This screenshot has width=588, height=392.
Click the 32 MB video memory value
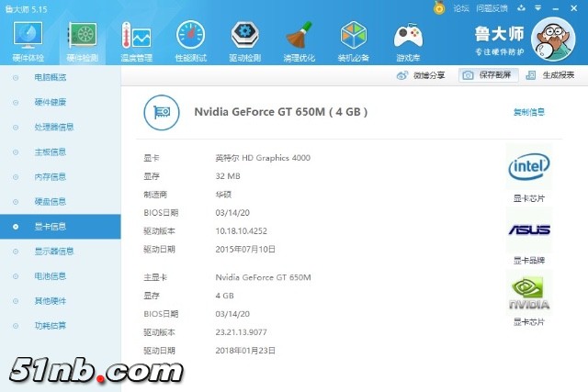pos(228,176)
